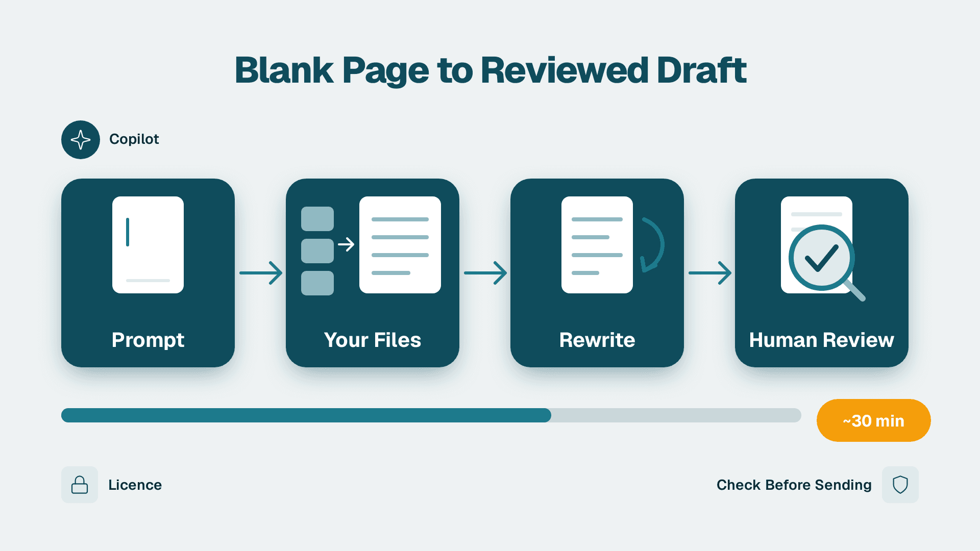Click the arrow between Prompt and Your Files

261,273
